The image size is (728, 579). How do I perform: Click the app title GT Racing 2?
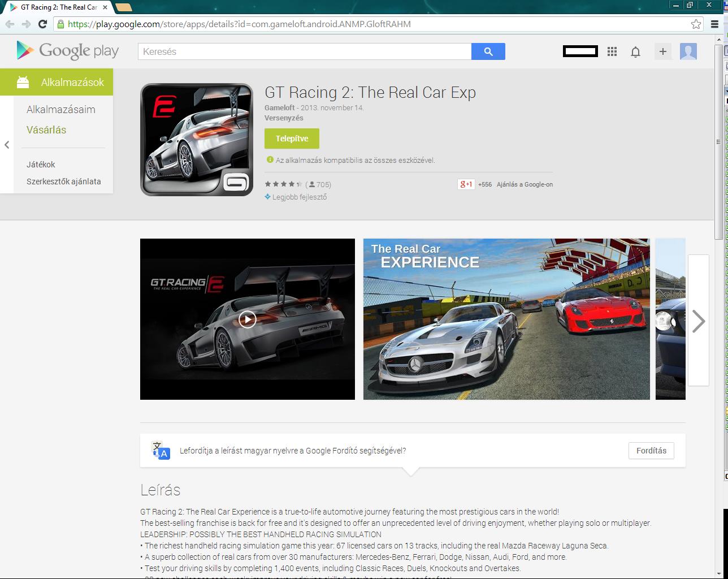pyautogui.click(x=370, y=92)
